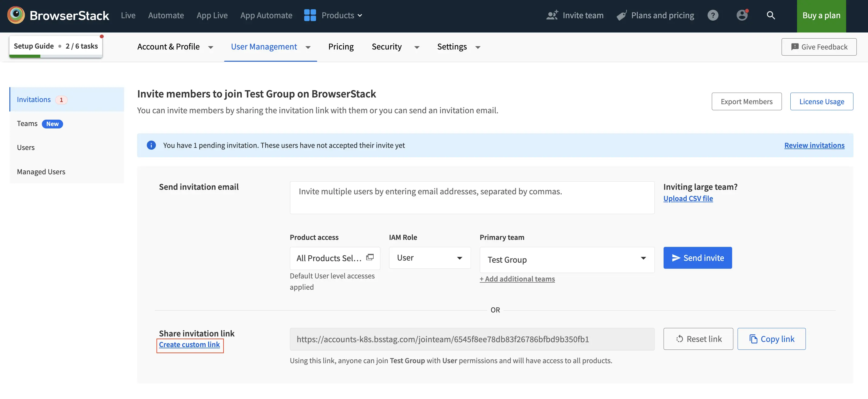Click the BrowserStack logo icon

point(15,15)
